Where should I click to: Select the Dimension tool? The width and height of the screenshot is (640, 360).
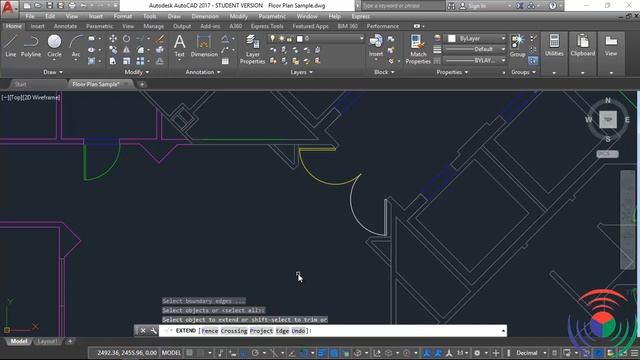[204, 46]
